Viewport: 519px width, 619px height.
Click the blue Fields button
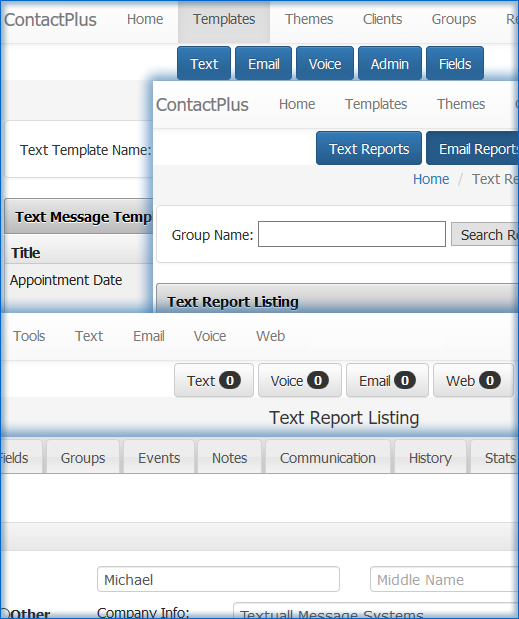(455, 63)
